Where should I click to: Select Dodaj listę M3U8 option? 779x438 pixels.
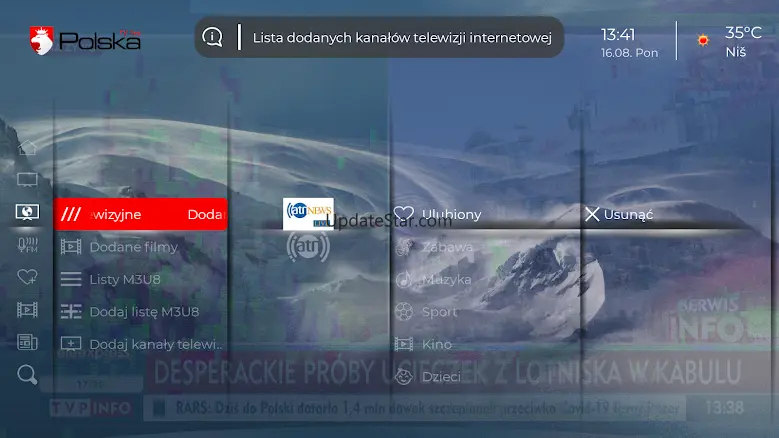tap(141, 312)
